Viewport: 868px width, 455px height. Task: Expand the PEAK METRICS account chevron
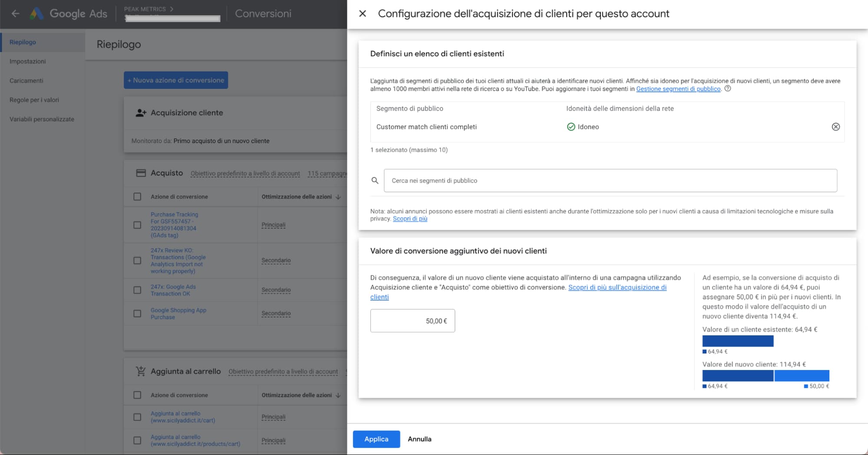172,9
